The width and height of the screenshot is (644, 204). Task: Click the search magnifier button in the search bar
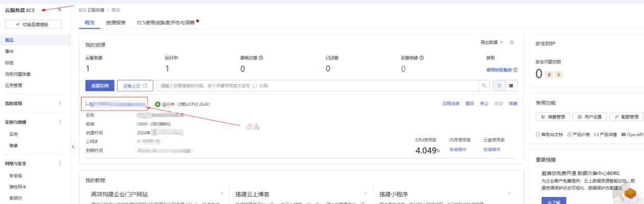(484, 86)
